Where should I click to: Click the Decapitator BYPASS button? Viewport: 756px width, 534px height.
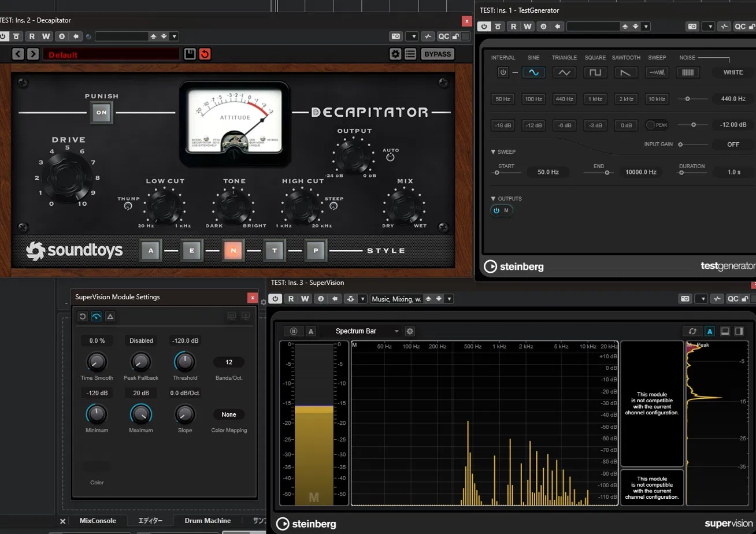click(x=438, y=54)
